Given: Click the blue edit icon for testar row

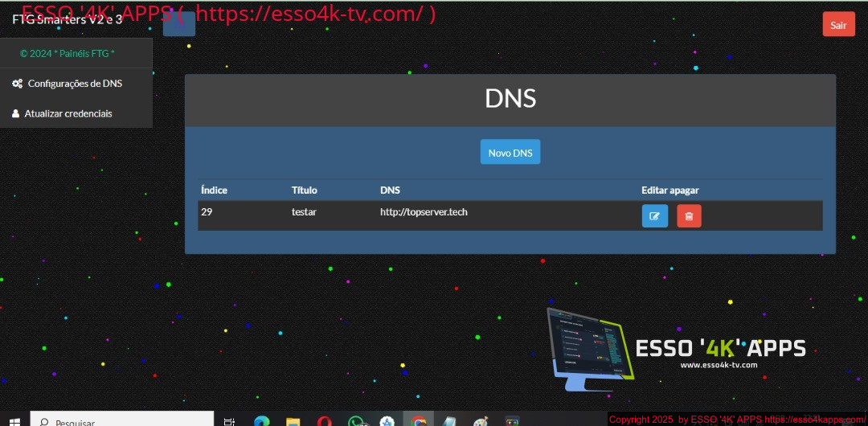Looking at the screenshot, I should click(x=655, y=216).
